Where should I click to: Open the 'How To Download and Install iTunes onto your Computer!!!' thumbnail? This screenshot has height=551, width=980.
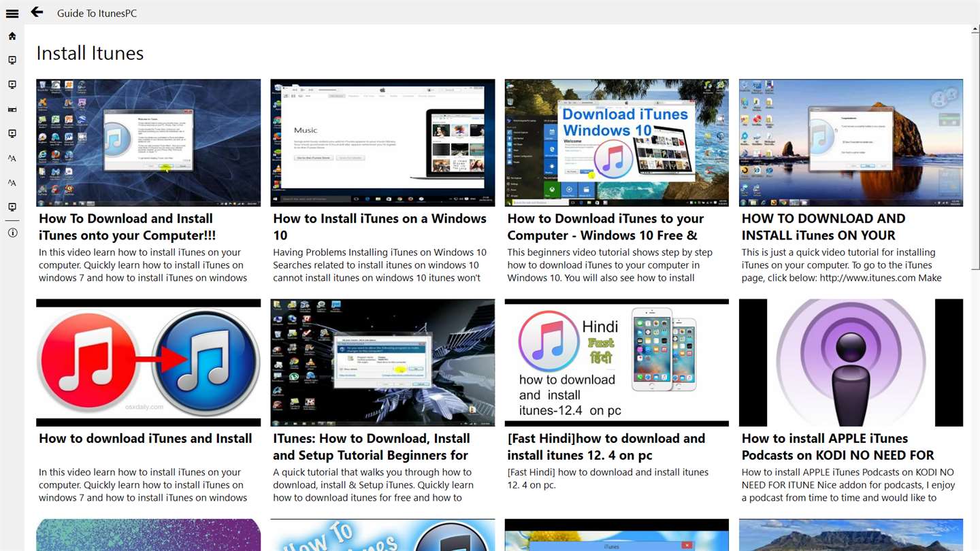pos(148,143)
